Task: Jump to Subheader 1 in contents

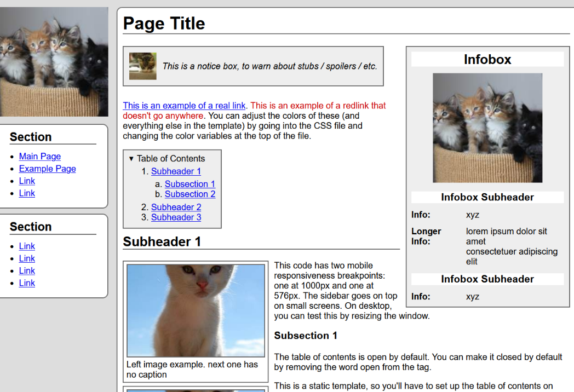Action: (176, 171)
